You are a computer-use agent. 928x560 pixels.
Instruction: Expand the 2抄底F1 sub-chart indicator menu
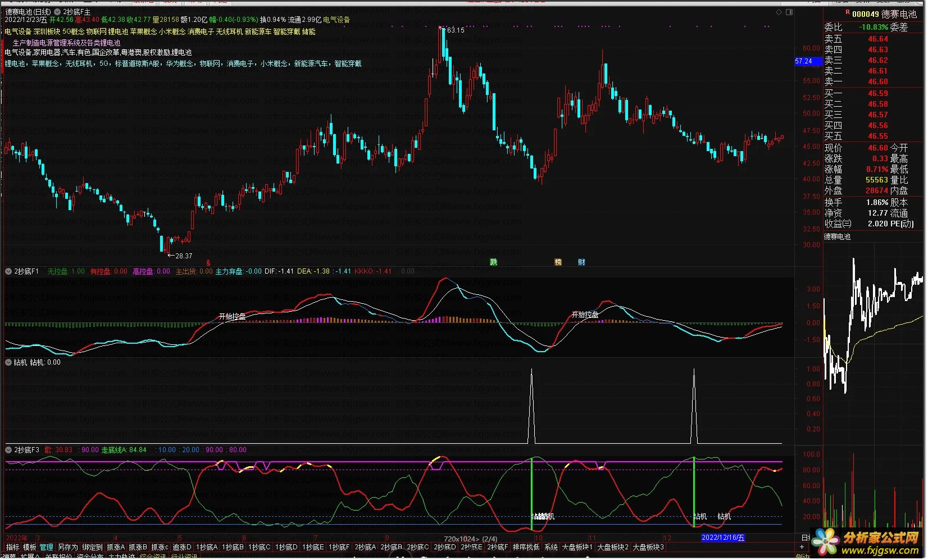coord(8,272)
